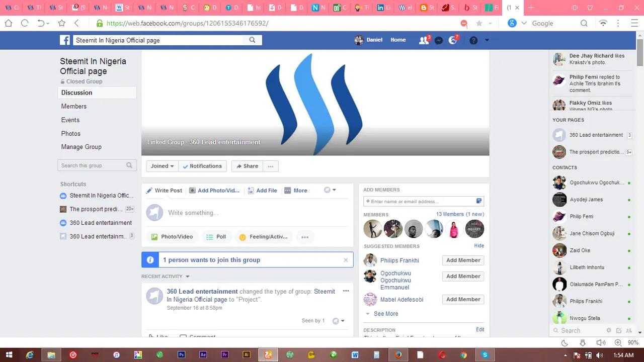Open Manage Group
This screenshot has width=644, height=362.
(x=82, y=147)
